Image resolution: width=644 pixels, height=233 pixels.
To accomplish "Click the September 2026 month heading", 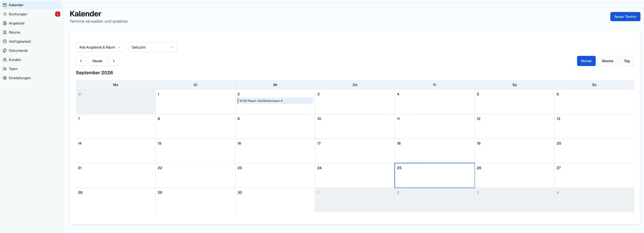I will [94, 73].
